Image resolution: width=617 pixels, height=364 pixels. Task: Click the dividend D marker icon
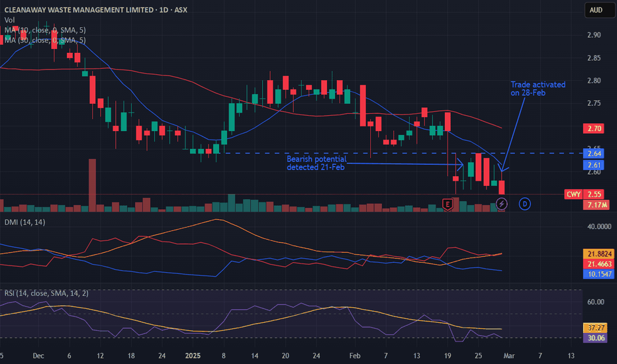tap(524, 204)
